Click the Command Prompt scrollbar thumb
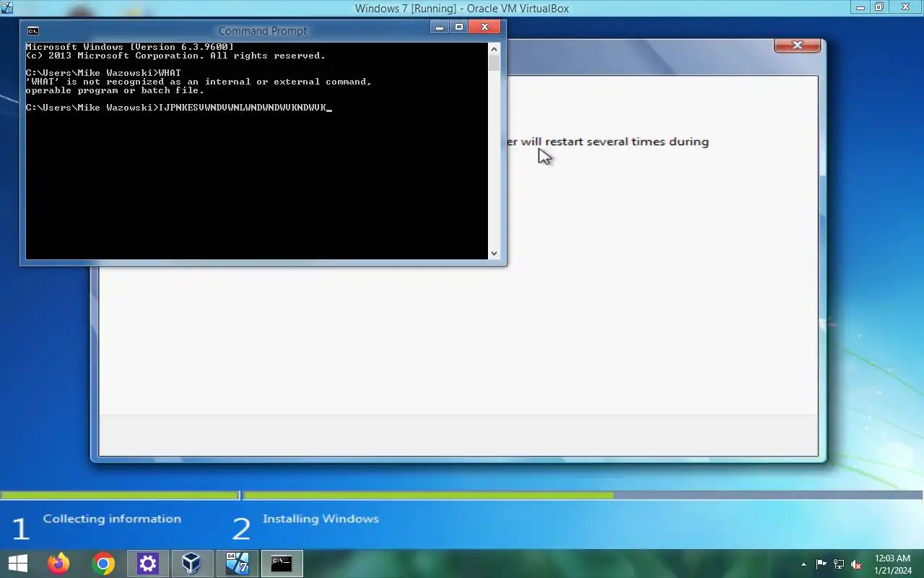The width and height of the screenshot is (924, 578). pyautogui.click(x=494, y=62)
